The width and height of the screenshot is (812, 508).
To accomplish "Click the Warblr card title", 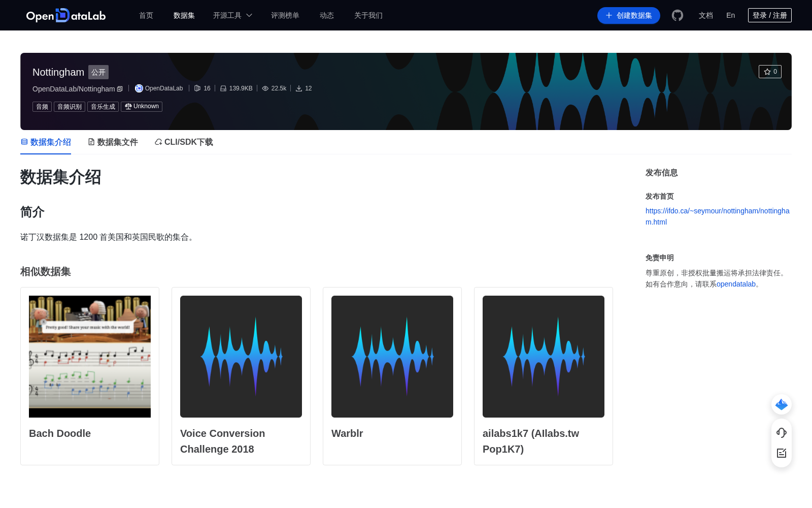I will (x=347, y=433).
